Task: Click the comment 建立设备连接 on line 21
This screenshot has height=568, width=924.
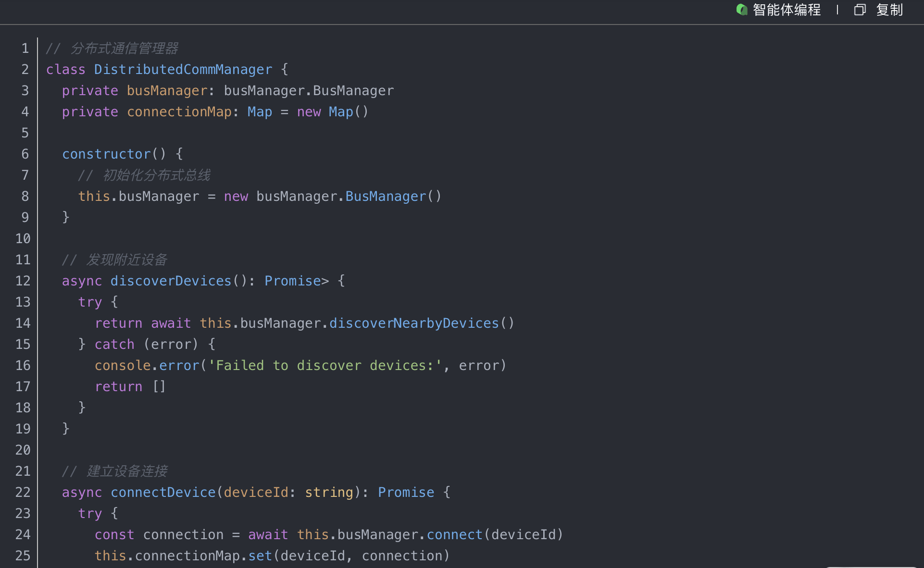Action: pyautogui.click(x=126, y=471)
